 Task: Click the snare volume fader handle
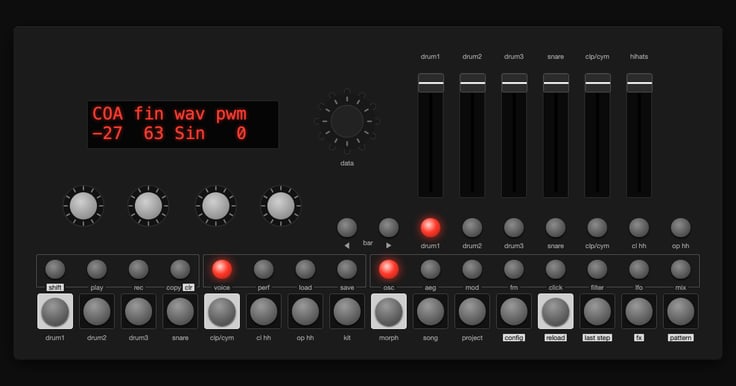[x=556, y=83]
